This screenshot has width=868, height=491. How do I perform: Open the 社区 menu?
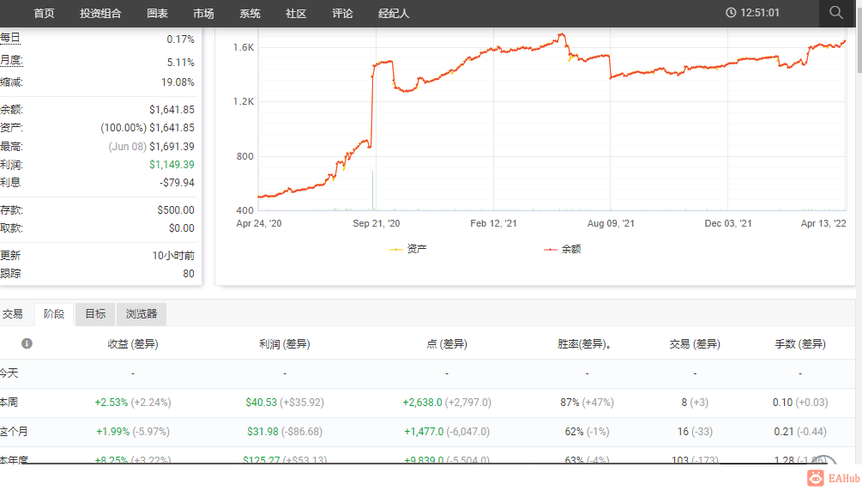(296, 13)
